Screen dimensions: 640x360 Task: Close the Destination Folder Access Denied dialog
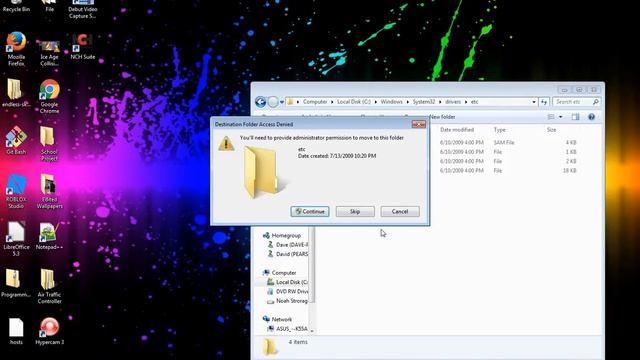[x=419, y=124]
